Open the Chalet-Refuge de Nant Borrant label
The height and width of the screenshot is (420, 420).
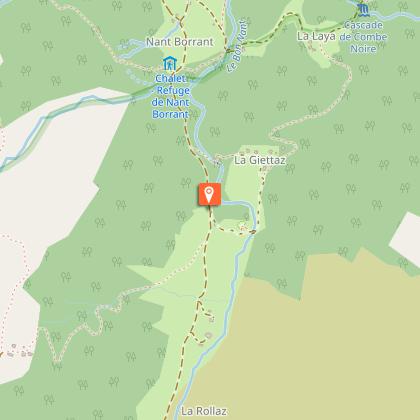[x=171, y=96]
